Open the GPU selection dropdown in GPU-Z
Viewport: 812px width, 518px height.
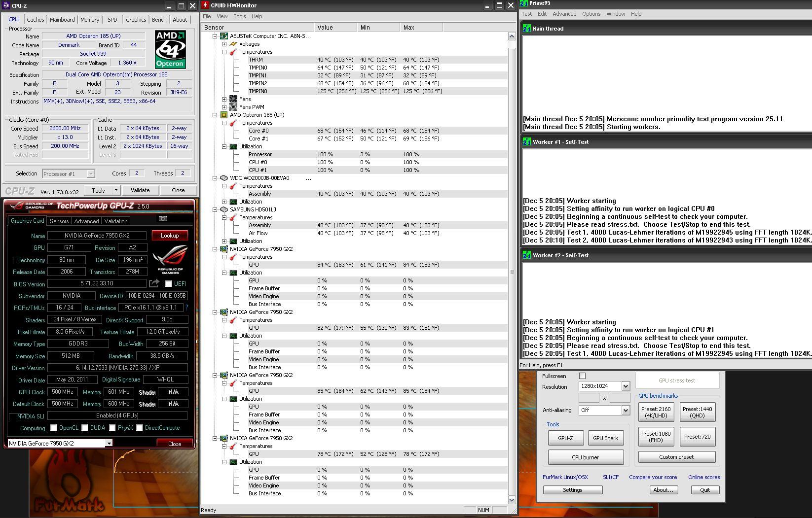click(x=109, y=444)
